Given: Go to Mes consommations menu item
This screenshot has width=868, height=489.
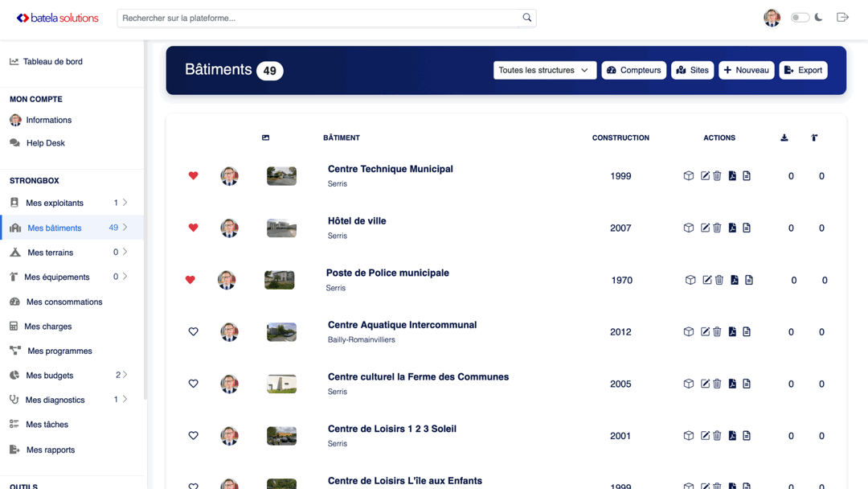Looking at the screenshot, I should tap(63, 302).
